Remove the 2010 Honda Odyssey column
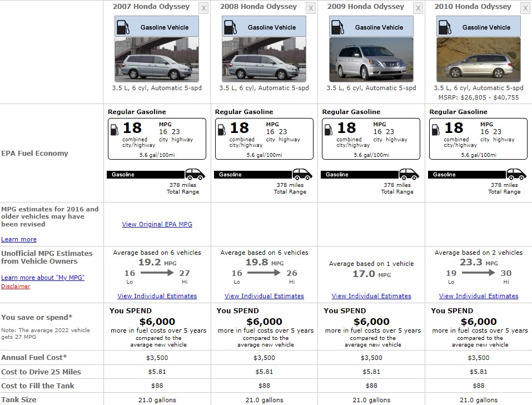The image size is (532, 405). coord(525,8)
